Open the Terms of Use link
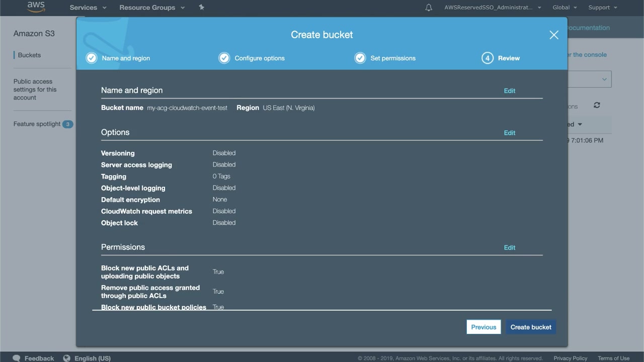Screen dimensions: 644x362 tap(613, 358)
